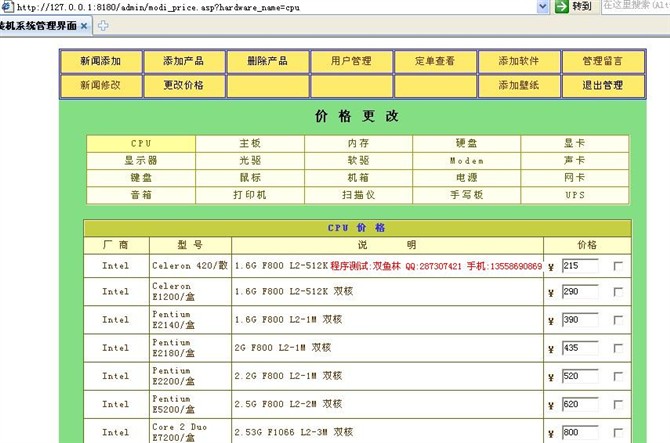Click 退出管理 to log out
670x443 pixels.
click(602, 85)
